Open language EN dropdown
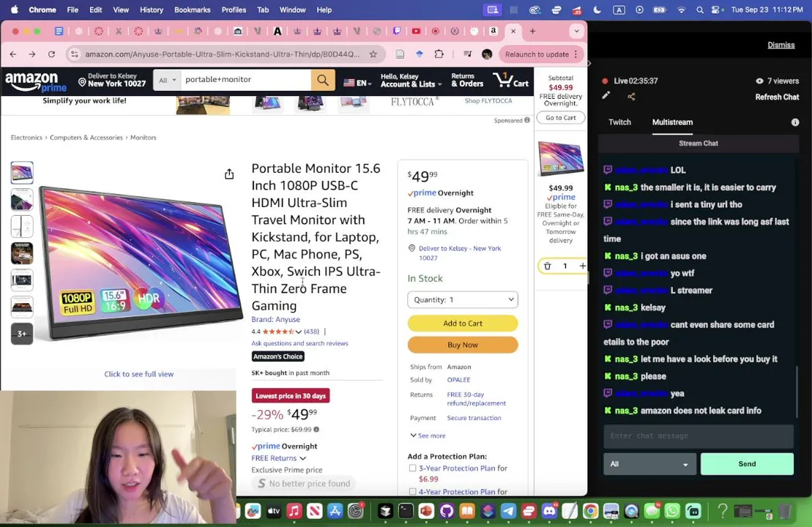Image resolution: width=812 pixels, height=527 pixels. [357, 83]
